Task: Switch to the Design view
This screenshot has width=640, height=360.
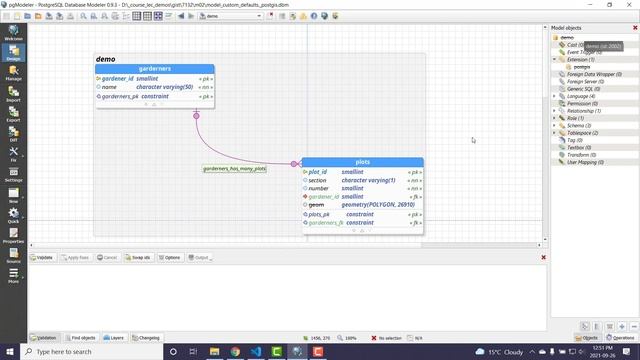Action: click(x=13, y=53)
